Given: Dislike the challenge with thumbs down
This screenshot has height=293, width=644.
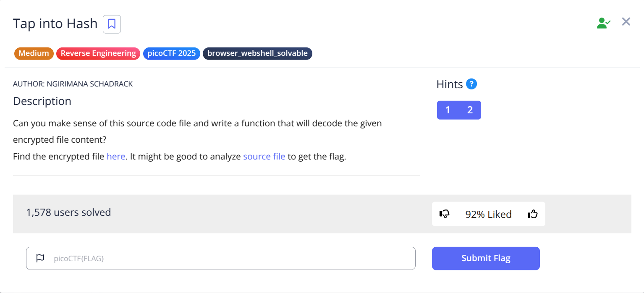Looking at the screenshot, I should [444, 214].
